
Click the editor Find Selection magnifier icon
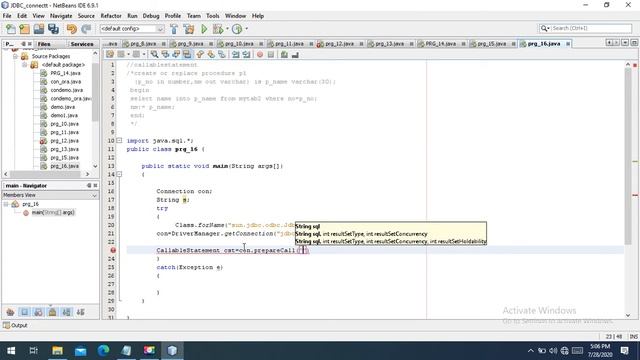(x=154, y=54)
